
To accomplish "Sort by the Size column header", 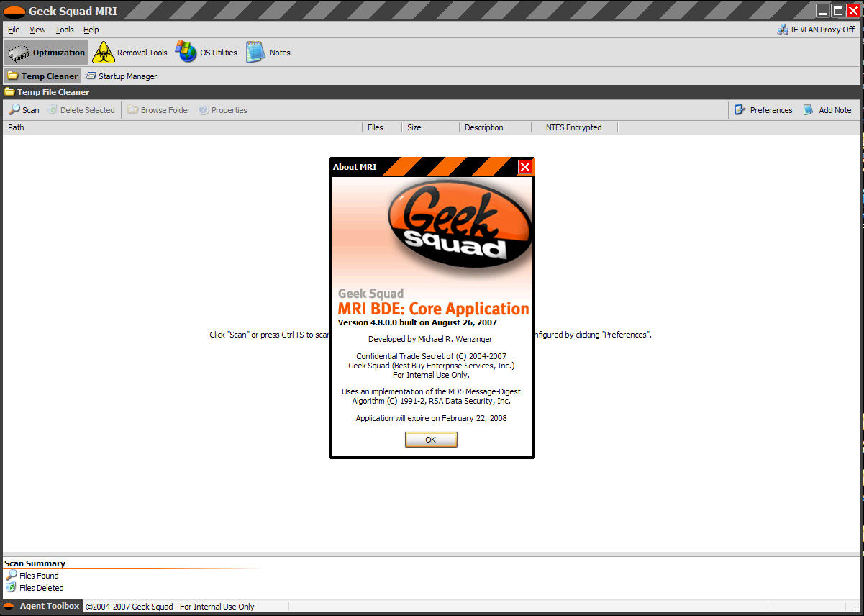I will pyautogui.click(x=431, y=127).
